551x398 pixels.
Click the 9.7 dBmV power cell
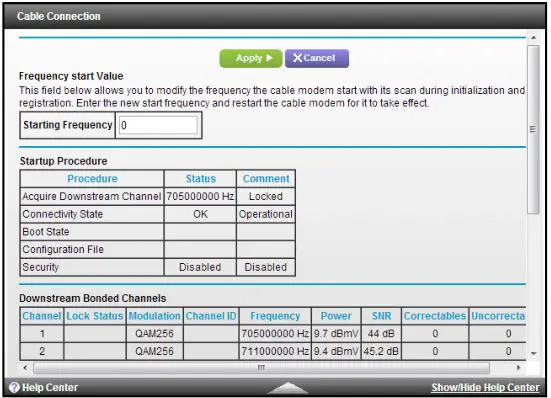click(336, 334)
